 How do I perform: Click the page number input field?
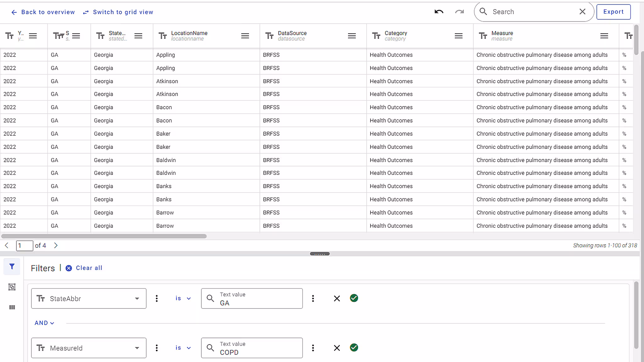pyautogui.click(x=25, y=245)
